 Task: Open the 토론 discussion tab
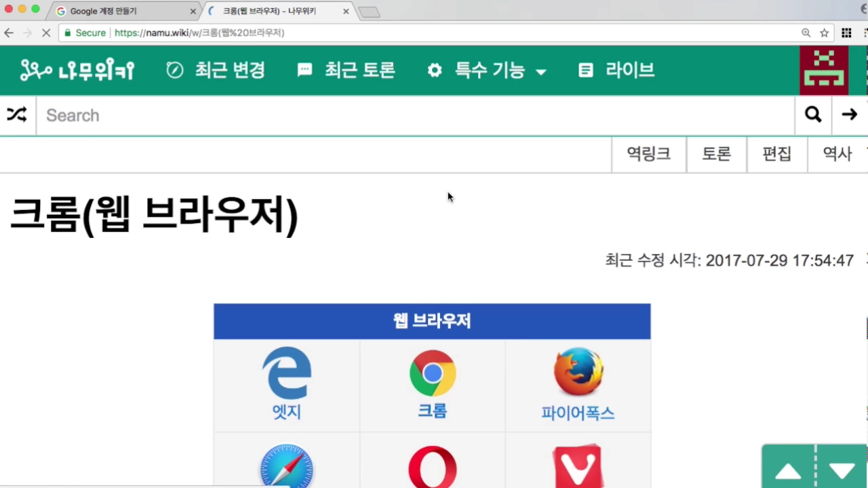[716, 155]
